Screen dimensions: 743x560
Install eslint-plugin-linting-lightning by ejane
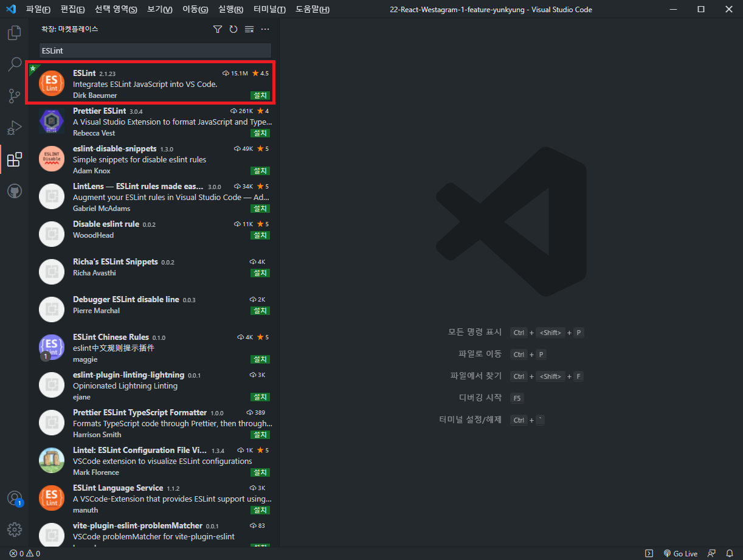point(260,397)
